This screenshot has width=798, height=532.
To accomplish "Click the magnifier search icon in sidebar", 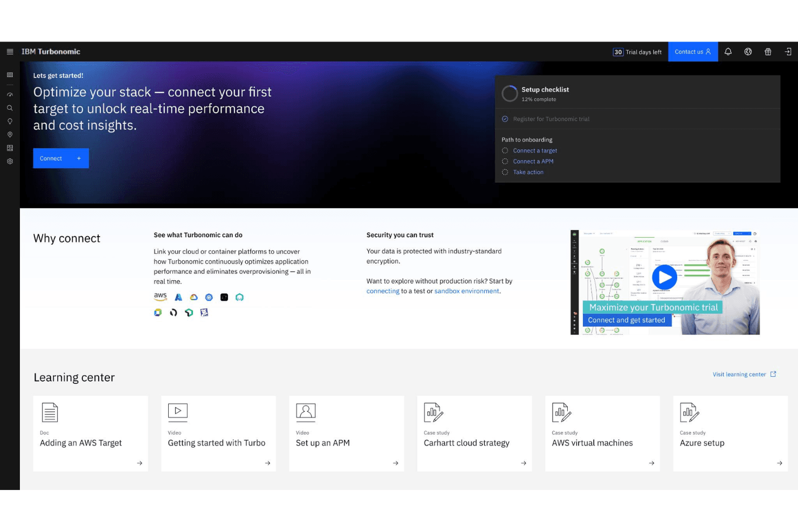I will tap(10, 108).
